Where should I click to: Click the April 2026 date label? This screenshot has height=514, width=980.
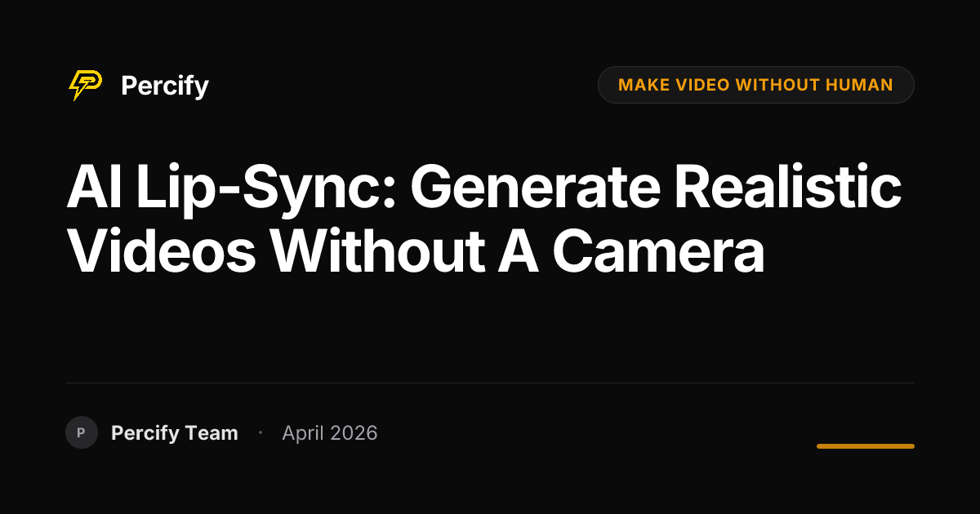click(x=330, y=433)
